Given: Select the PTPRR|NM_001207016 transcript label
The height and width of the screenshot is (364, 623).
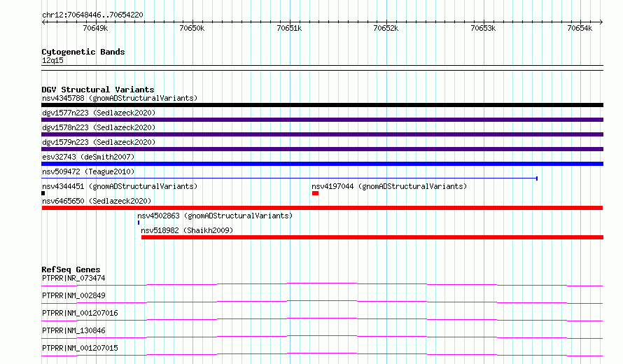Looking at the screenshot, I should coord(80,313).
